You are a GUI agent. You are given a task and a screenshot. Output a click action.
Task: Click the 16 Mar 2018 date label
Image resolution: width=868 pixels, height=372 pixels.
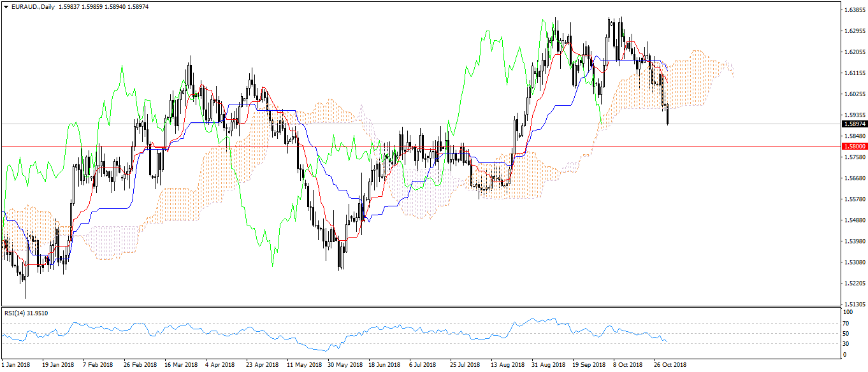tap(181, 365)
